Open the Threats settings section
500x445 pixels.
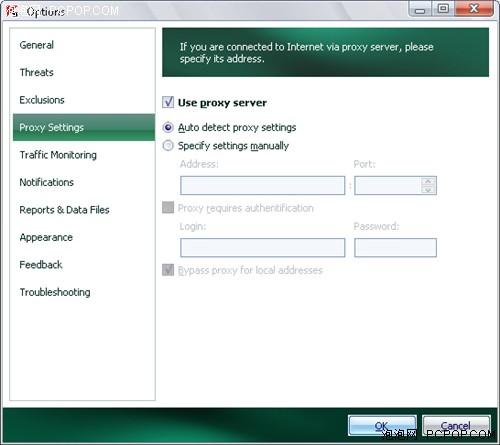click(37, 72)
